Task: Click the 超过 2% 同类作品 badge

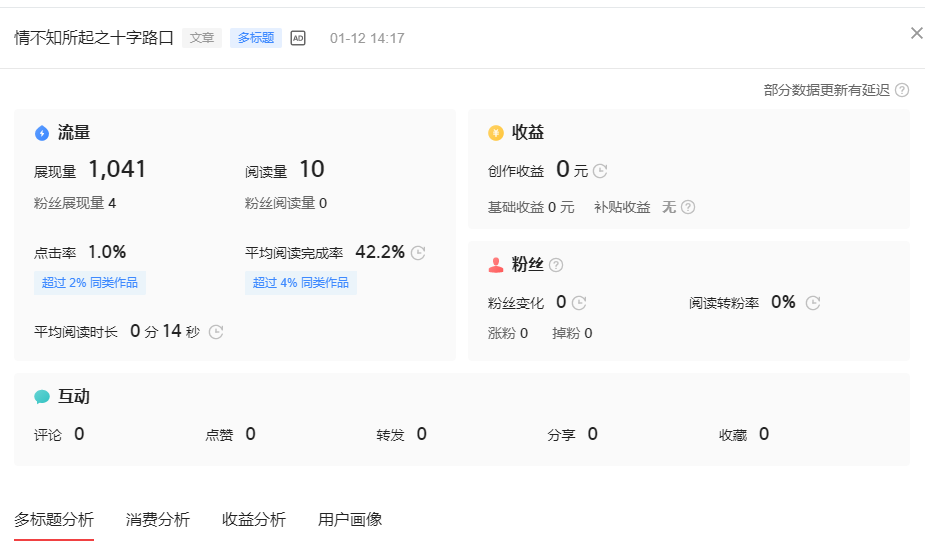Action: (x=90, y=283)
